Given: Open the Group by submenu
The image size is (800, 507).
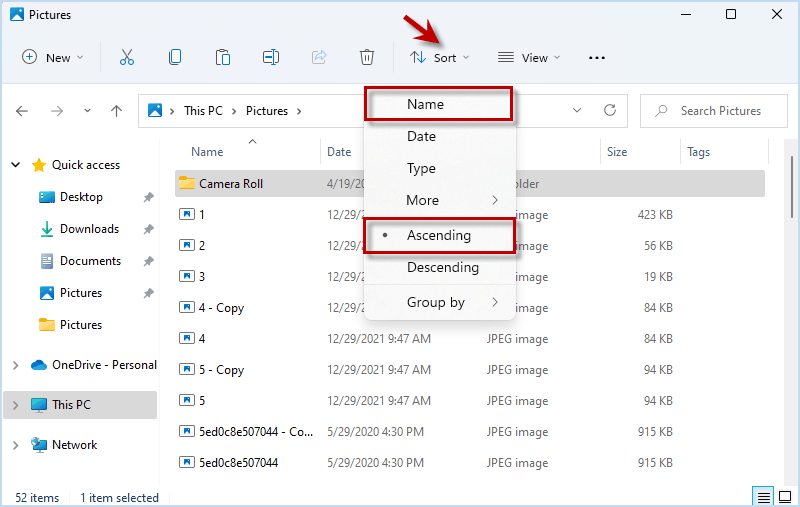Looking at the screenshot, I should pos(439,302).
